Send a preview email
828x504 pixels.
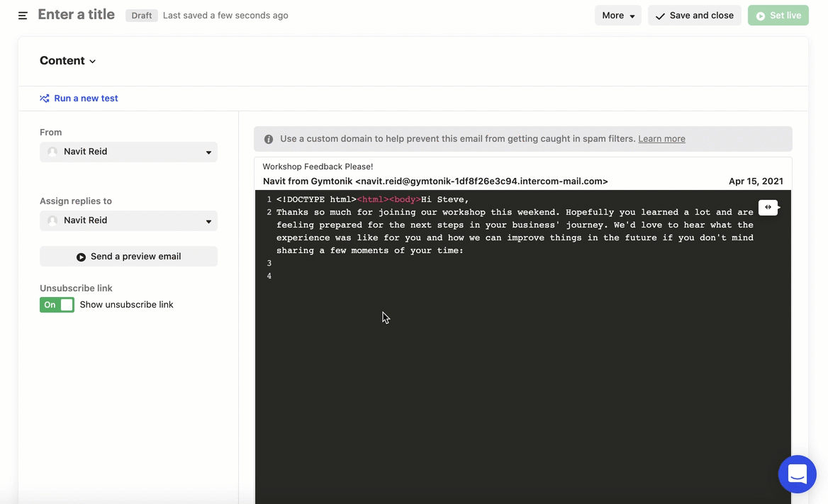pos(128,256)
